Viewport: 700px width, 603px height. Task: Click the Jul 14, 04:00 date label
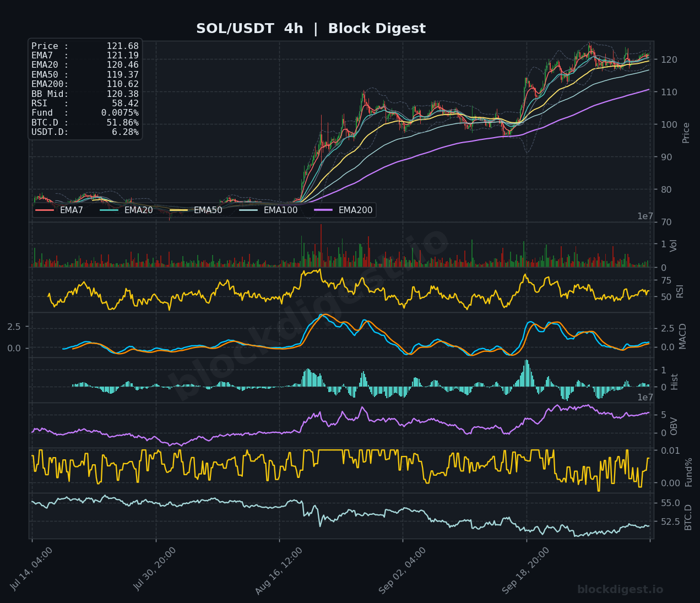[31, 569]
